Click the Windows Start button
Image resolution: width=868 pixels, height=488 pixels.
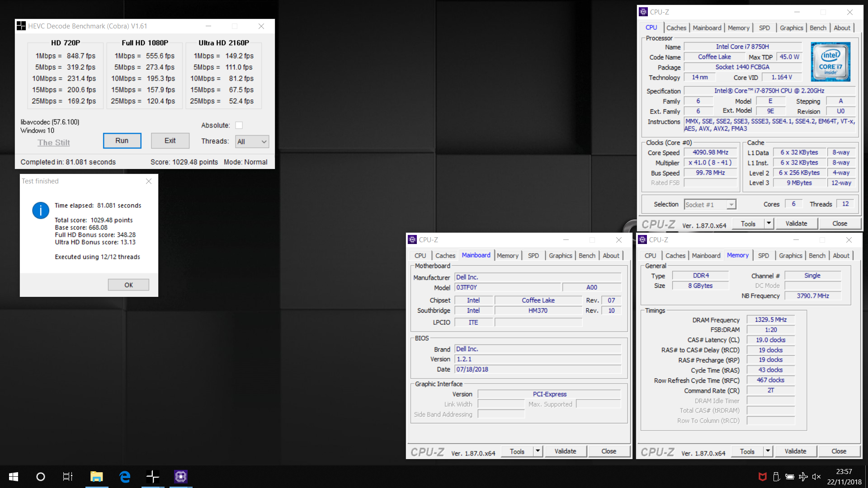point(14,476)
